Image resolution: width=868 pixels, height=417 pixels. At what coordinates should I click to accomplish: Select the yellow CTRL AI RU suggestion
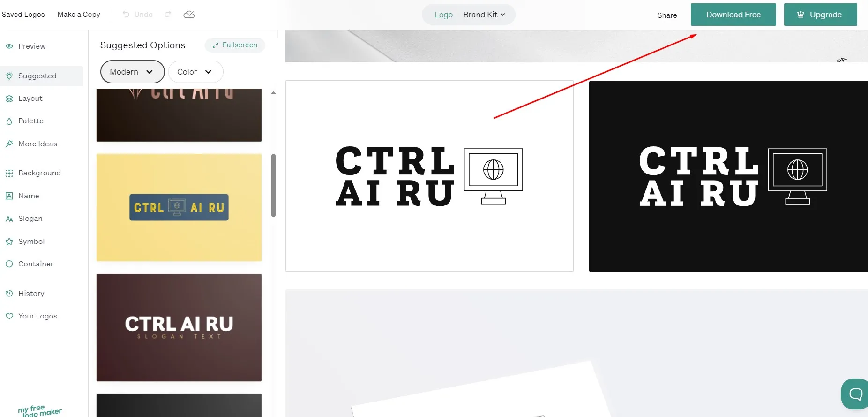[179, 207]
